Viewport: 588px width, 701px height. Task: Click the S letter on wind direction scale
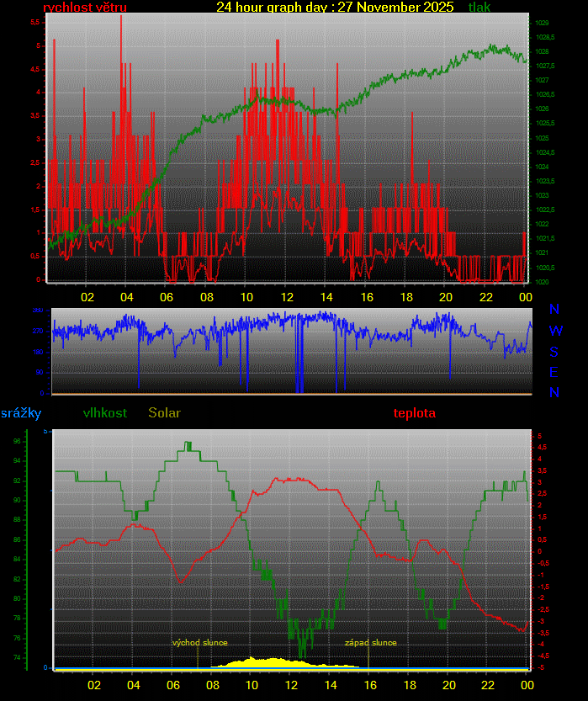pos(554,352)
